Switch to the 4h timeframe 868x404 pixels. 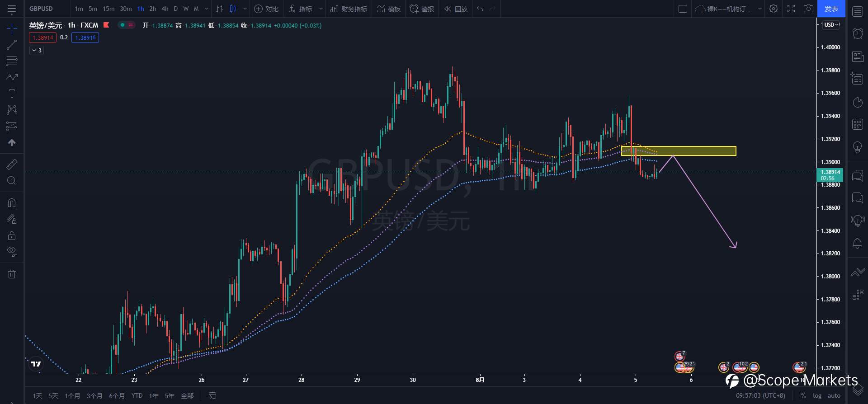(x=165, y=9)
